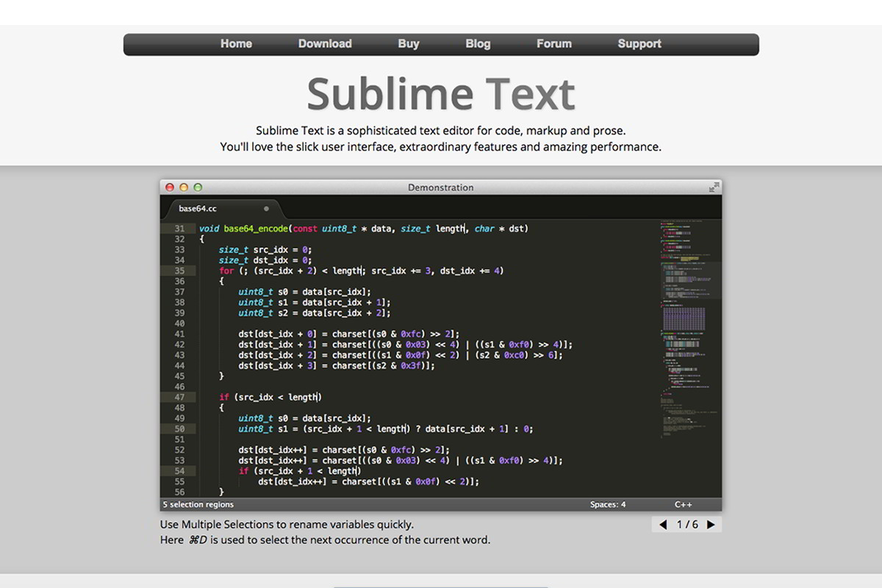This screenshot has height=588, width=882.
Task: Open the Forum page
Action: point(554,44)
